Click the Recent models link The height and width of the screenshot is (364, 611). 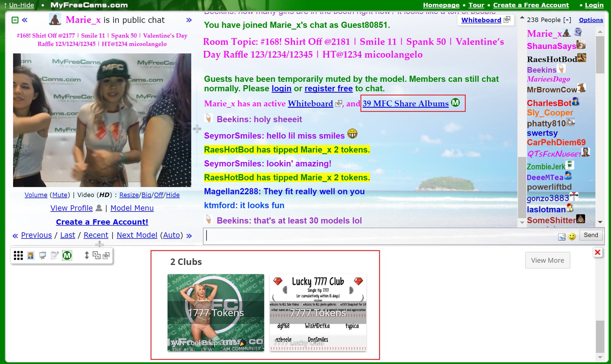[x=96, y=235]
